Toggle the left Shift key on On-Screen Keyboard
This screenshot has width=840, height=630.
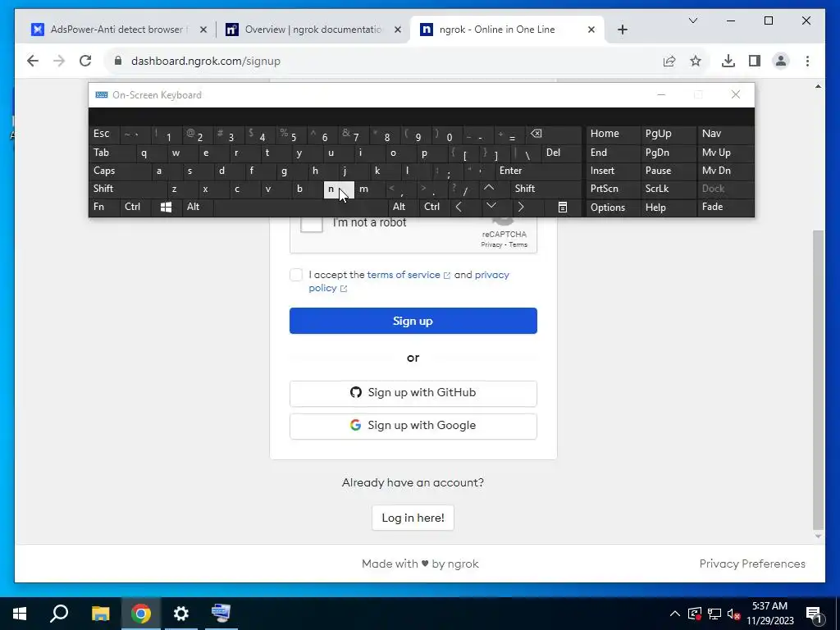tap(127, 189)
